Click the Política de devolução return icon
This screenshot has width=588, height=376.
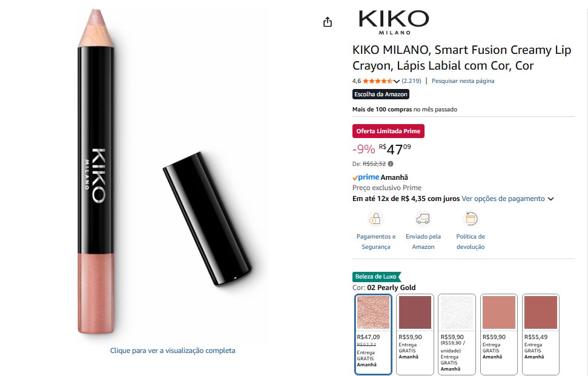[x=471, y=219]
